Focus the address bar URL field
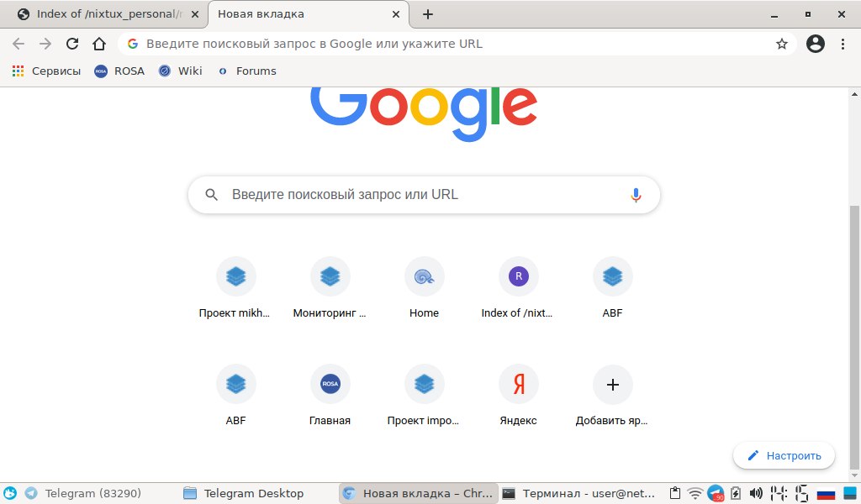The height and width of the screenshot is (504, 861). (x=456, y=44)
